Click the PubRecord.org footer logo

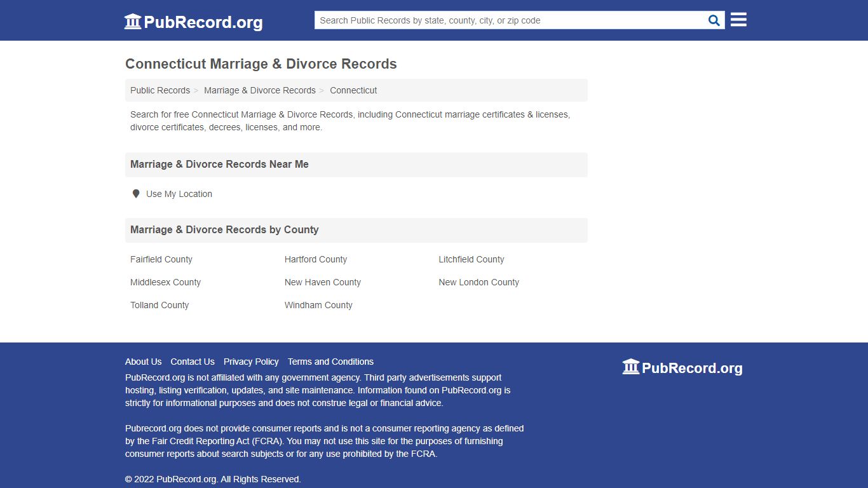click(682, 367)
